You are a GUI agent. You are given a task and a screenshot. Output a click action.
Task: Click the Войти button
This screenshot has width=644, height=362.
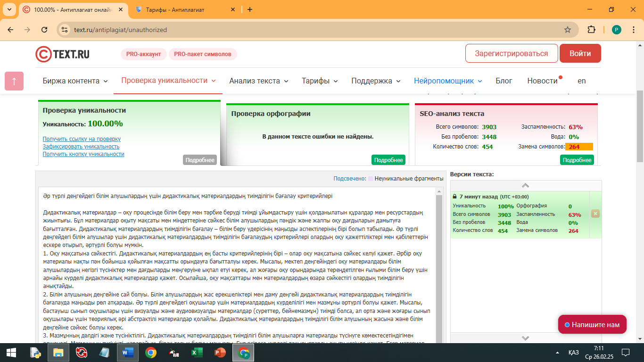[x=580, y=53]
